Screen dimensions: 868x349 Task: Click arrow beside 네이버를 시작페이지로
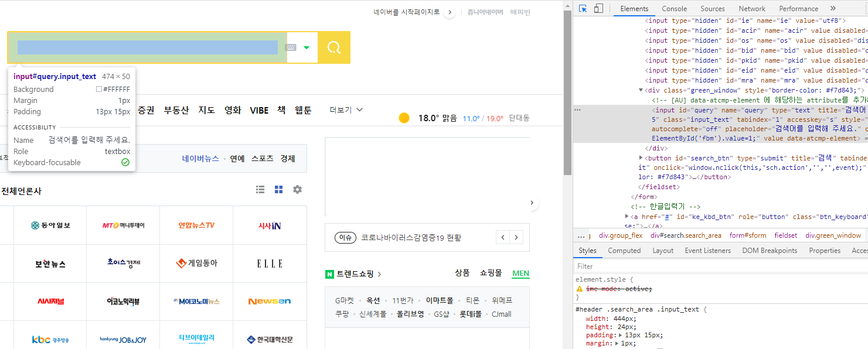(x=450, y=12)
